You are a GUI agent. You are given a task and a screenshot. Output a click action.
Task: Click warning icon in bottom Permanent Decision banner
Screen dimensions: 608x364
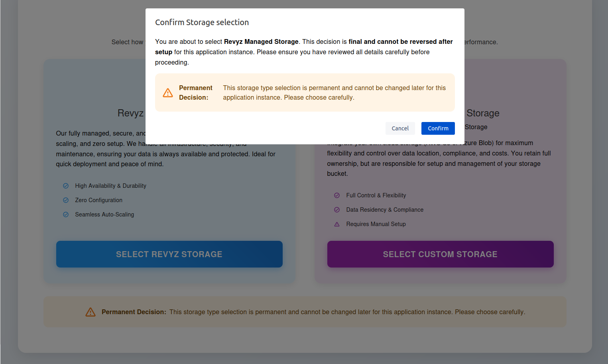pos(91,312)
